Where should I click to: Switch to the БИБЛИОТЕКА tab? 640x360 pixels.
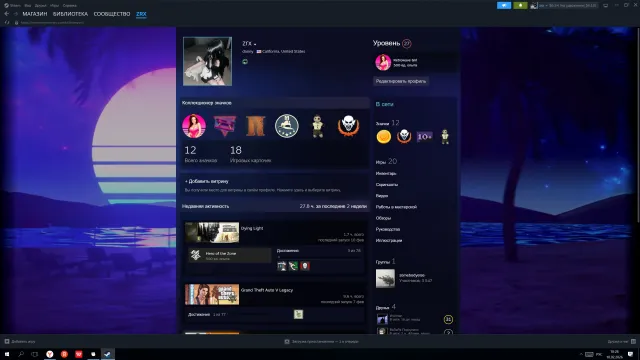pyautogui.click(x=70, y=14)
